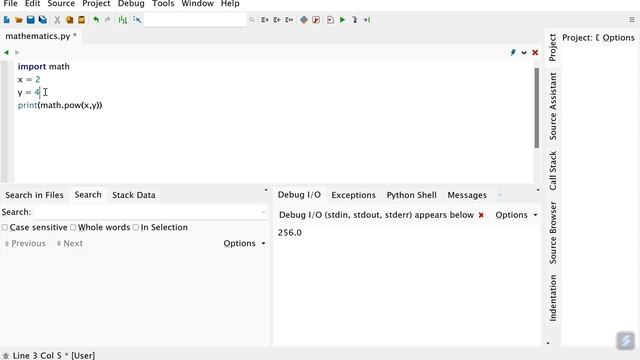Go back with the green left arrow
The width and height of the screenshot is (640, 360).
(6, 52)
